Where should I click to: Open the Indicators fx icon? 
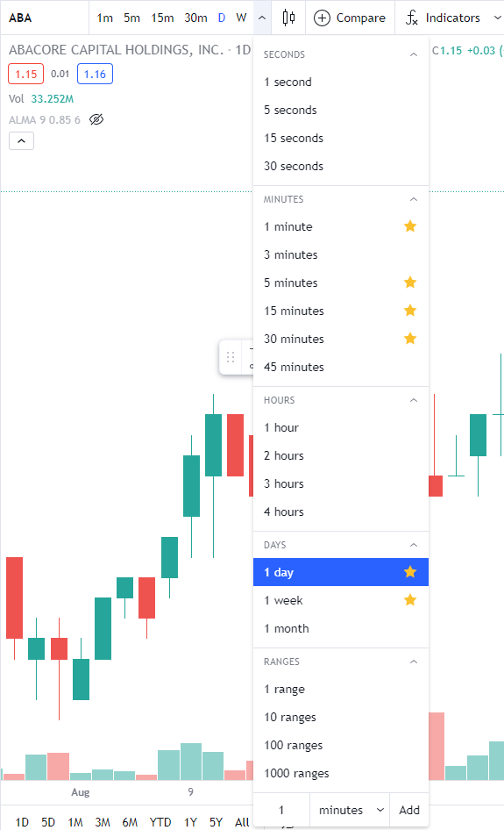[x=411, y=18]
